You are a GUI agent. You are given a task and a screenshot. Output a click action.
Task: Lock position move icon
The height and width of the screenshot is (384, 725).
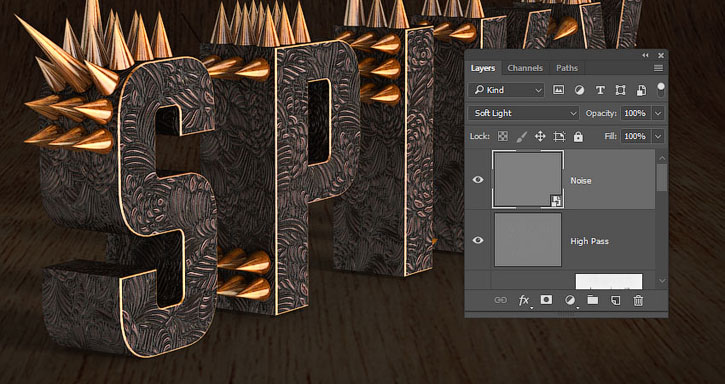[540, 136]
